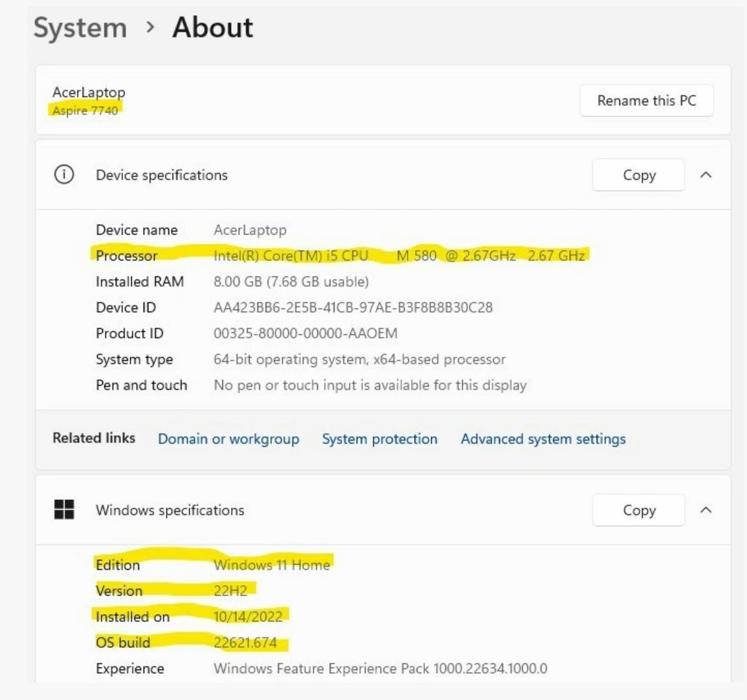Viewport: 747px width, 700px height.
Task: Click the Device specifications header title
Action: (x=161, y=175)
